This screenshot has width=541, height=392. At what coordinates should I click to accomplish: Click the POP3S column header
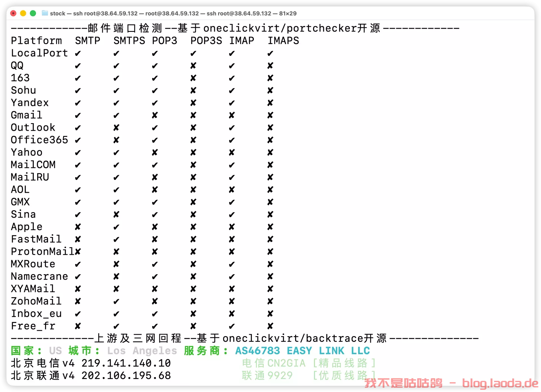click(x=206, y=41)
